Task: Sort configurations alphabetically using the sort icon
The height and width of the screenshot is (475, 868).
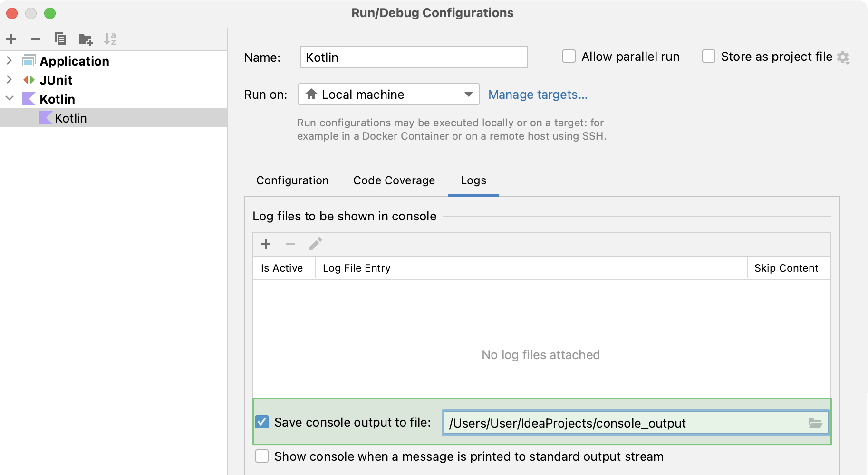Action: pyautogui.click(x=110, y=39)
